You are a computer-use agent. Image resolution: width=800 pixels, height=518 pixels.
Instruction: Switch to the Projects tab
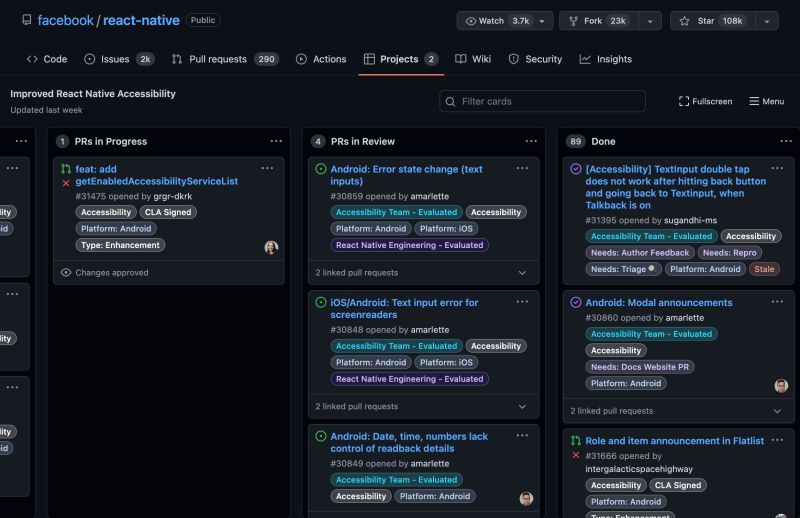pos(401,59)
